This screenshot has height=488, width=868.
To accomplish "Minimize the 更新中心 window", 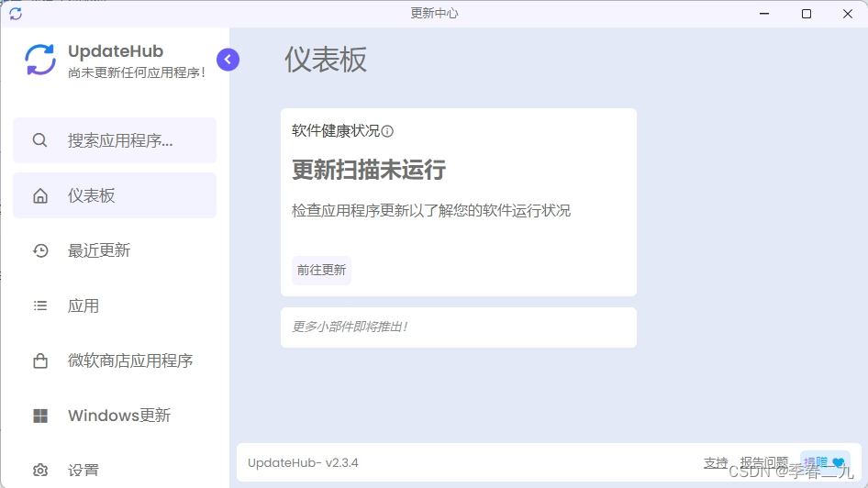I will click(x=764, y=14).
